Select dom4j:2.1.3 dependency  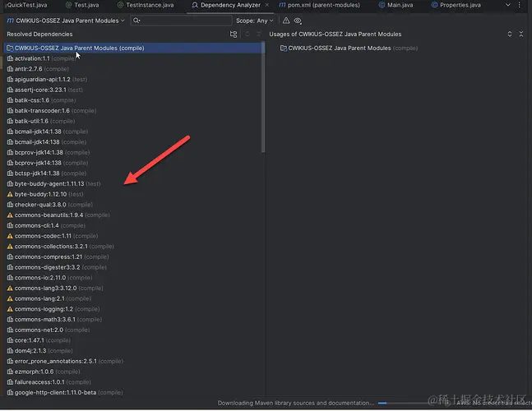pos(39,351)
